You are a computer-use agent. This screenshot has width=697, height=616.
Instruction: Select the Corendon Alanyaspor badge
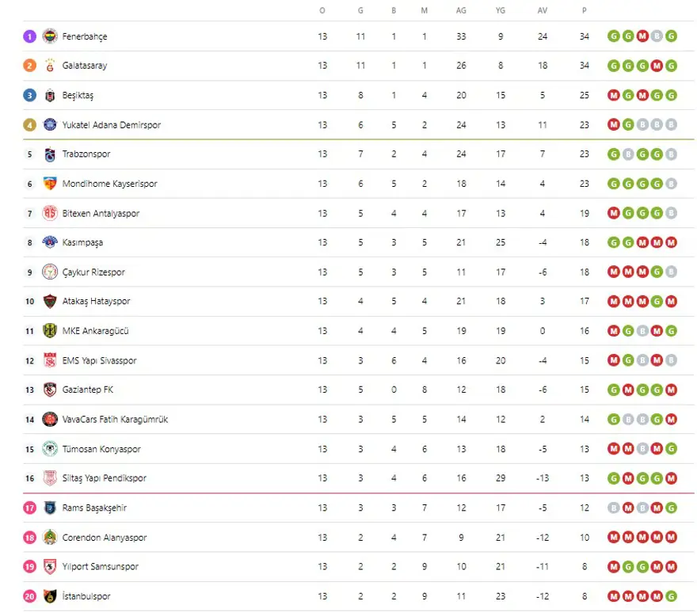50,538
